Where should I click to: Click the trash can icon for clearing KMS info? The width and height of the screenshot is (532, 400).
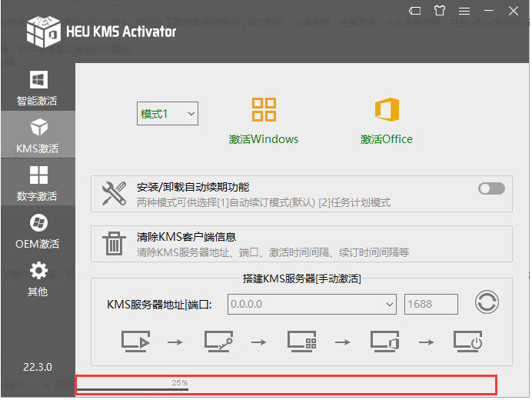115,244
